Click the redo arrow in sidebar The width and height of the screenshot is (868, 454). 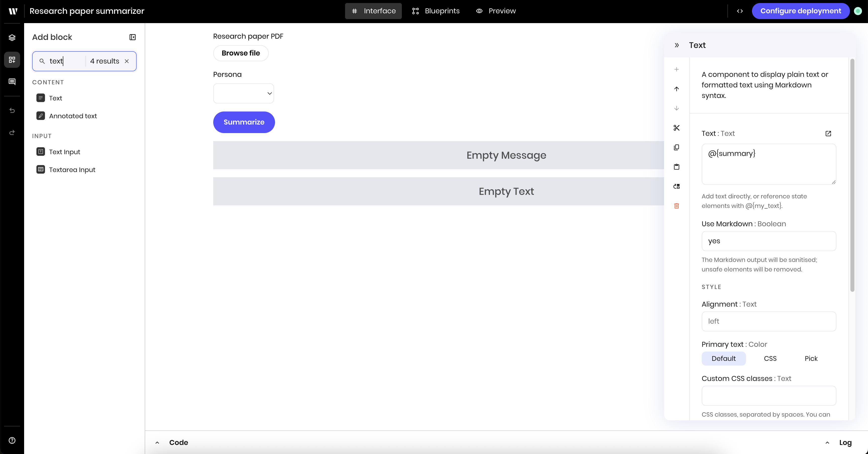pyautogui.click(x=12, y=132)
